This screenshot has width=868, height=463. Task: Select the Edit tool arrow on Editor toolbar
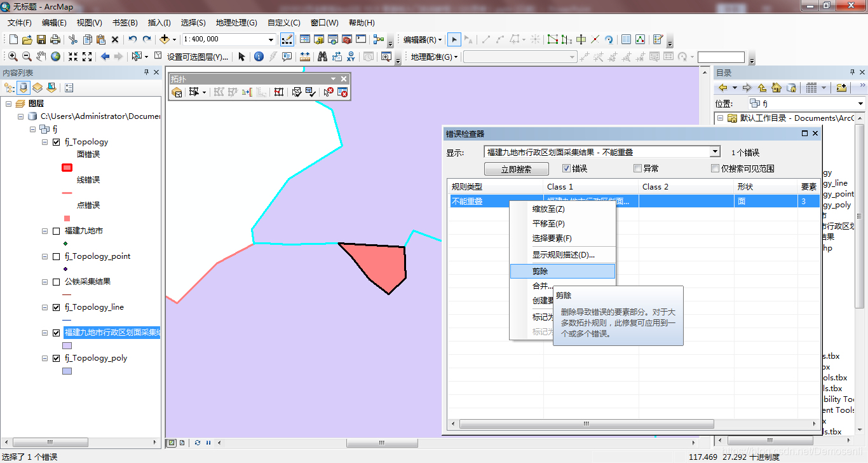(454, 39)
